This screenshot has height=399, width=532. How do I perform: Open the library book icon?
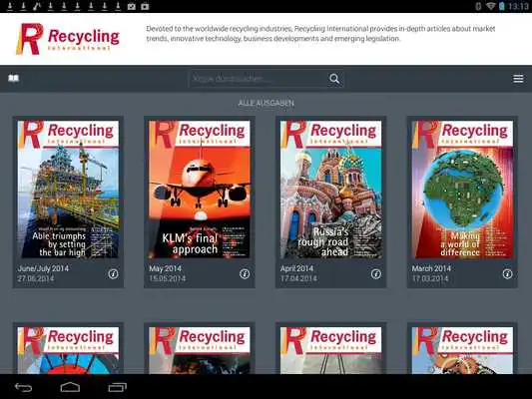(14, 79)
